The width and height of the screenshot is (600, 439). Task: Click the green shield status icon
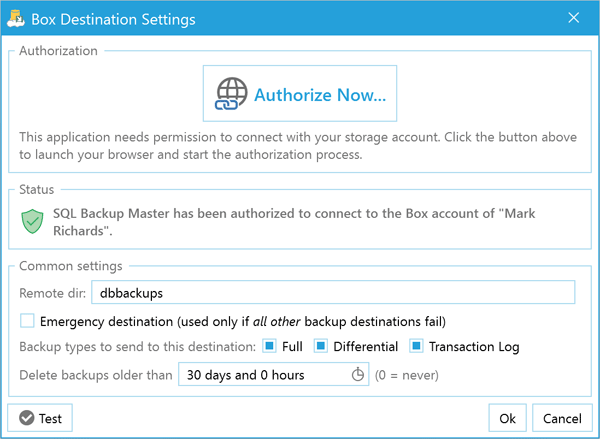[x=32, y=221]
